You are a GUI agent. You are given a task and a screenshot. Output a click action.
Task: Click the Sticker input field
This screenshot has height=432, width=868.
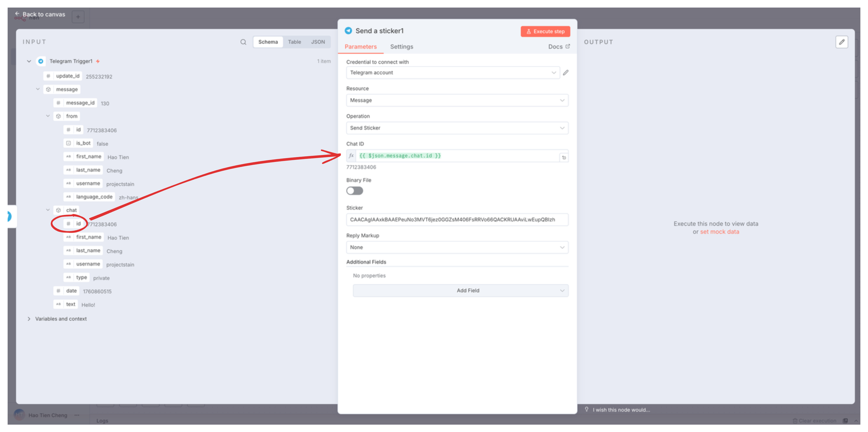(x=457, y=220)
